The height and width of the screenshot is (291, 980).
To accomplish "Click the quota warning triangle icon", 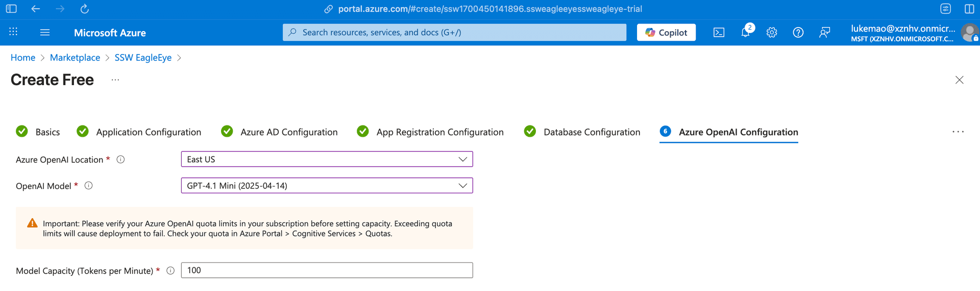I will (x=32, y=223).
